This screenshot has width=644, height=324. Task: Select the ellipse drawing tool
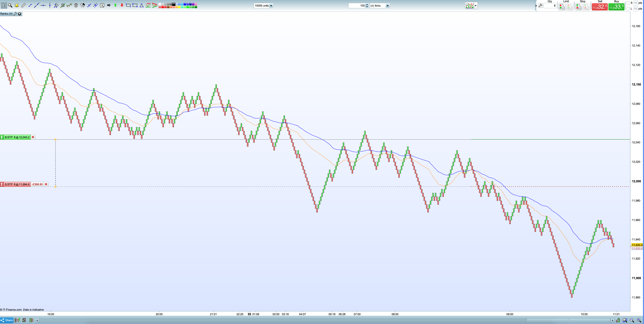point(128,5)
